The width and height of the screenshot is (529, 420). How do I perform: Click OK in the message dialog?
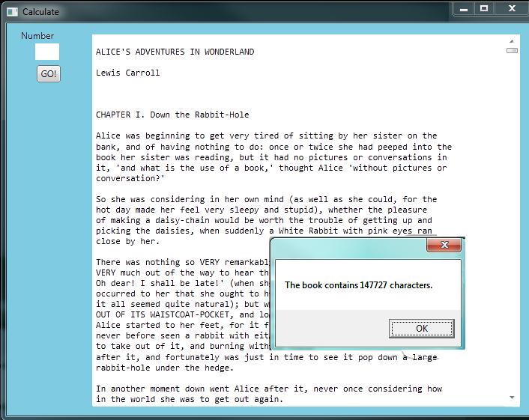pos(422,329)
